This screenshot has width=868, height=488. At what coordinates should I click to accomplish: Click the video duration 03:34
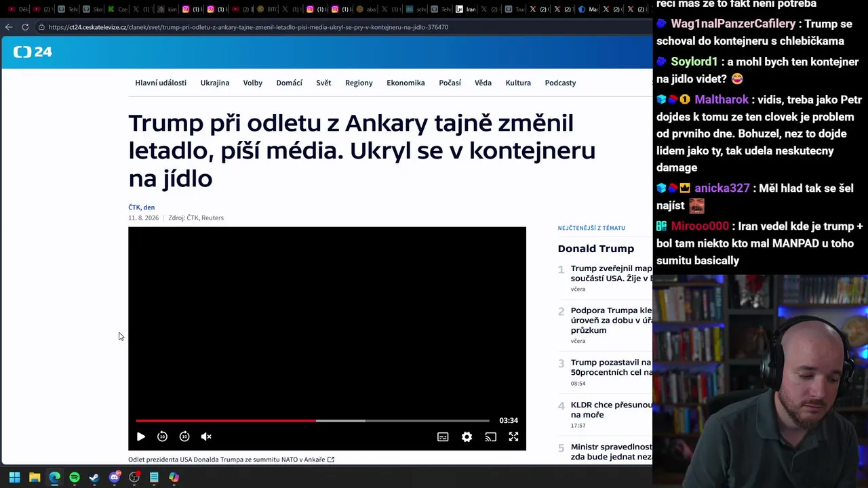coord(509,421)
